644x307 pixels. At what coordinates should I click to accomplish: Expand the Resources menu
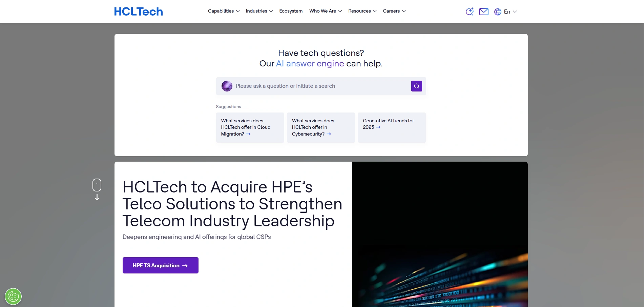362,11
